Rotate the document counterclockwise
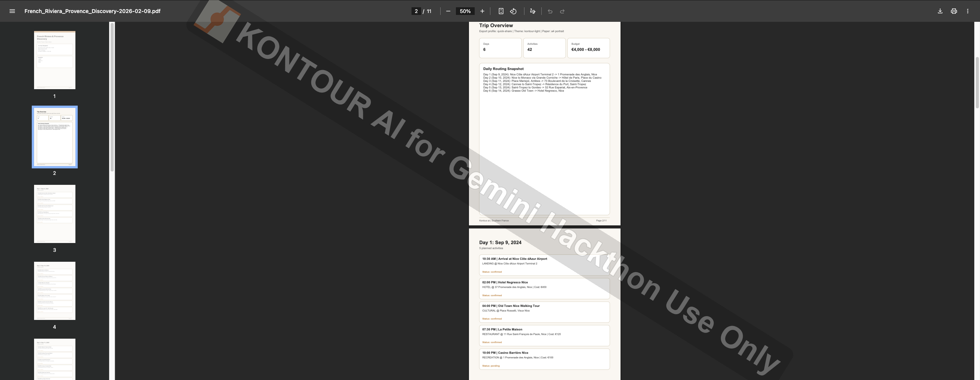 [513, 11]
